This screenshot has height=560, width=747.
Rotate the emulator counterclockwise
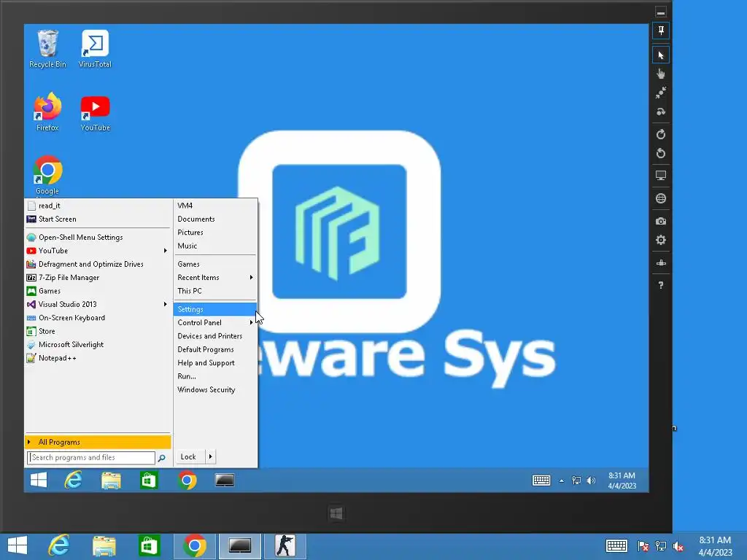click(661, 153)
